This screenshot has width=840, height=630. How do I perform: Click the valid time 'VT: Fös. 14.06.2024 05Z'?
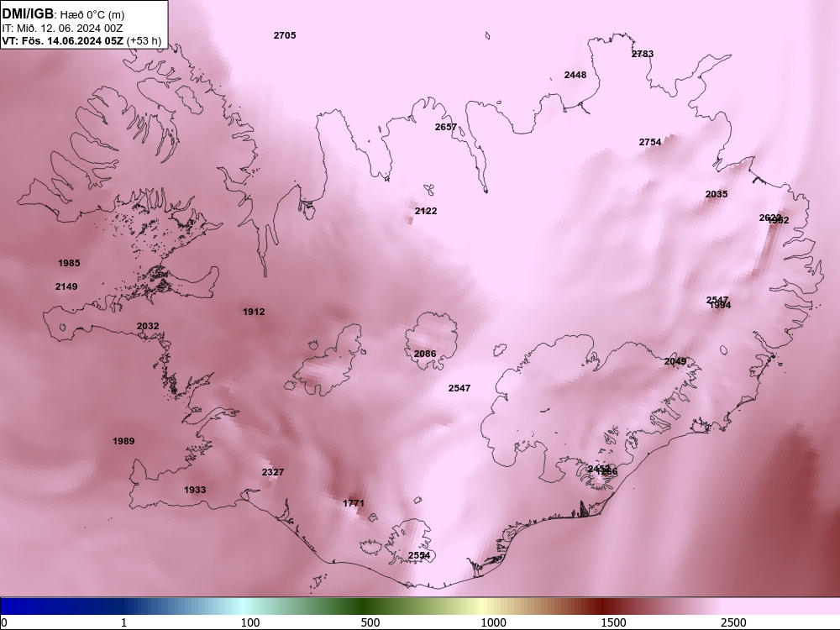63,40
